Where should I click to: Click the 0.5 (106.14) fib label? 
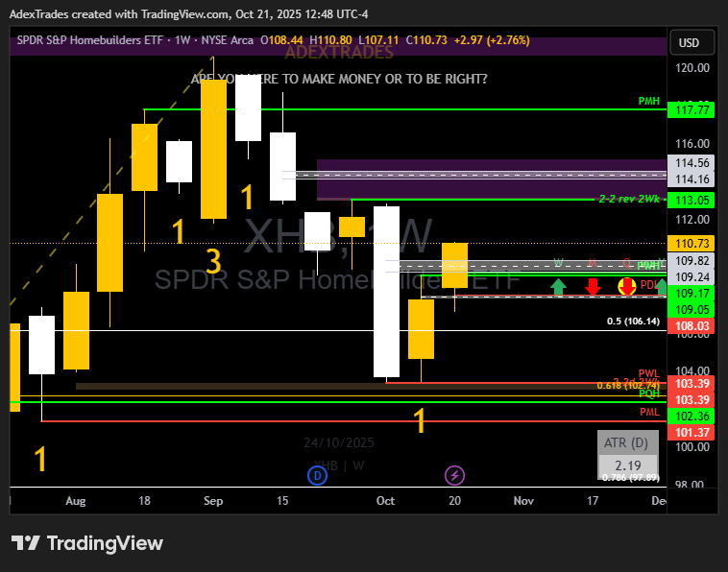[633, 321]
